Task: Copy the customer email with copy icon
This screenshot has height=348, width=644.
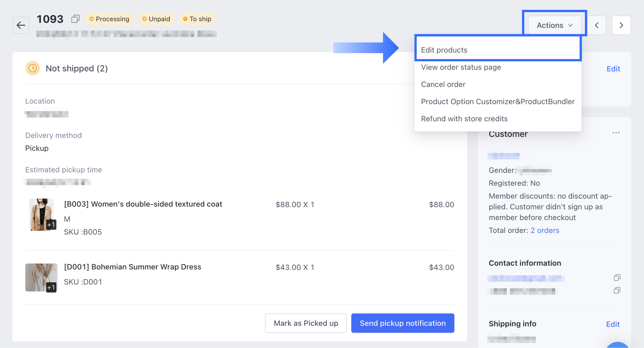Action: pos(617,278)
